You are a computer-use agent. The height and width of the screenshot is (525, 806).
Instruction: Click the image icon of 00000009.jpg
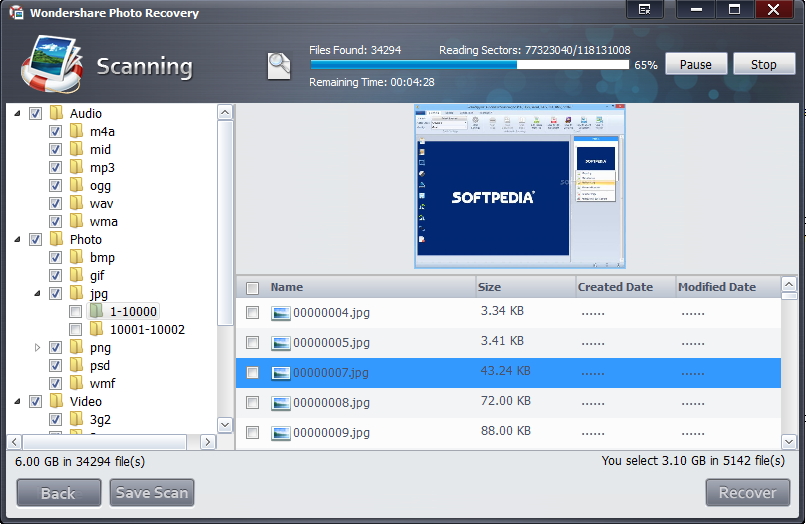tap(281, 433)
